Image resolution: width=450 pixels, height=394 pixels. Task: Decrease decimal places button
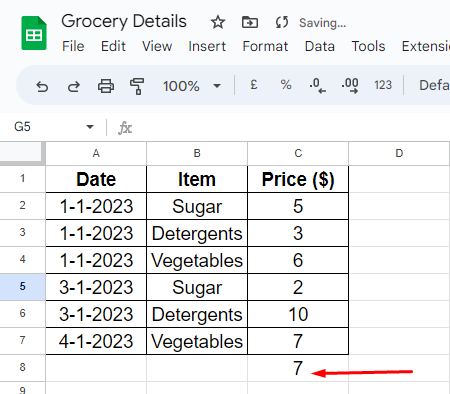[318, 85]
